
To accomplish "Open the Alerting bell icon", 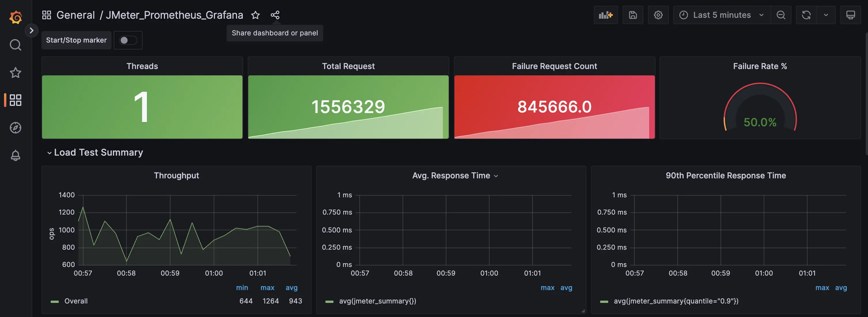I will (x=16, y=155).
